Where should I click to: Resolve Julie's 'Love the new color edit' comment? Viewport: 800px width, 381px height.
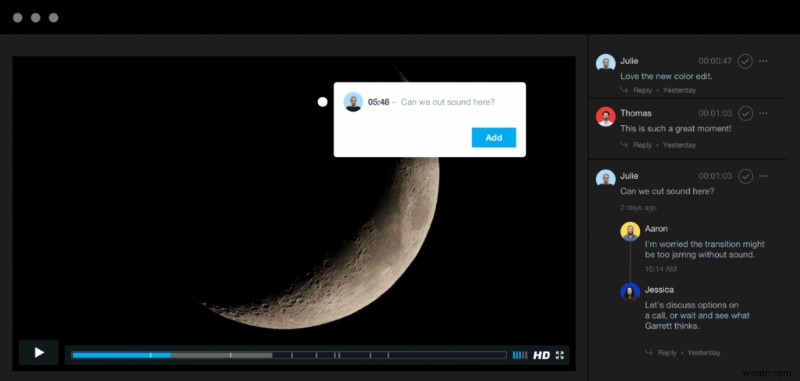tap(745, 61)
